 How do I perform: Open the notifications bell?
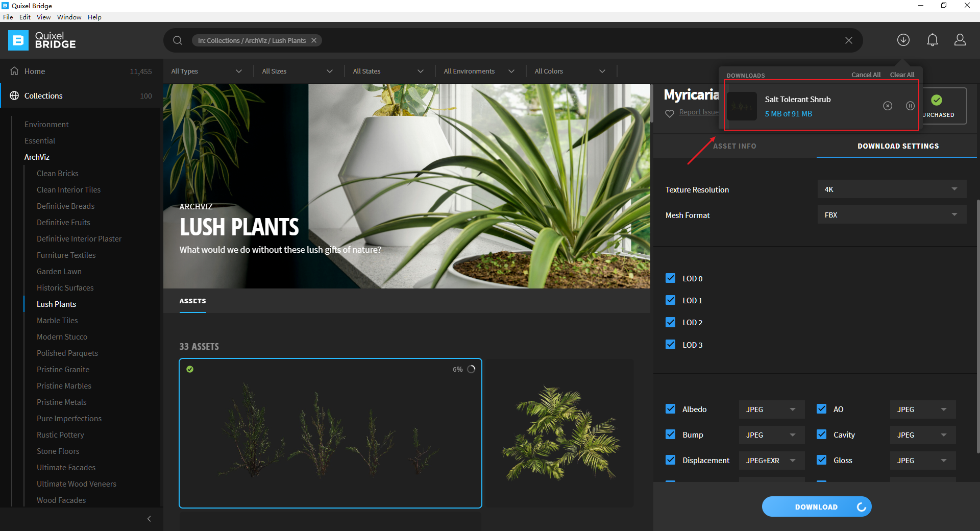933,40
